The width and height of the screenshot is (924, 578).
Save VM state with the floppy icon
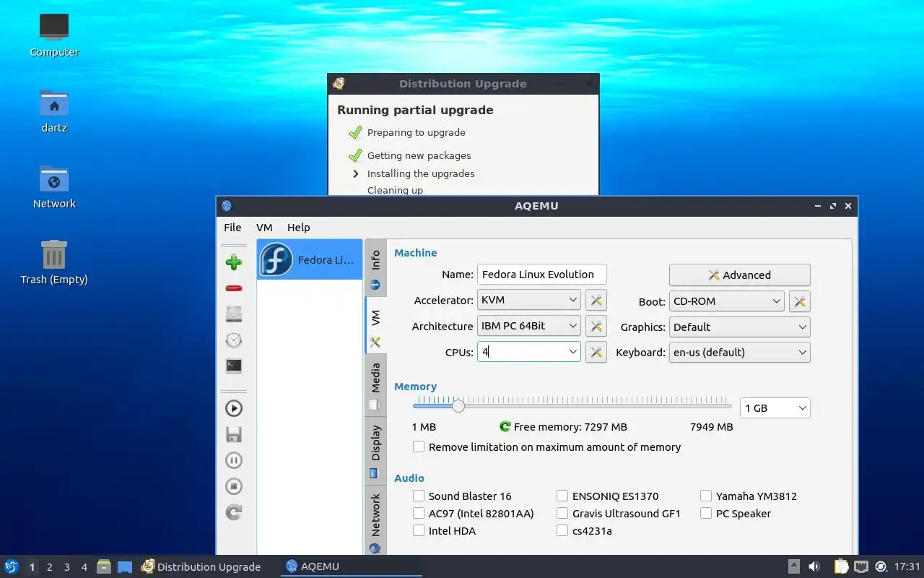[233, 434]
